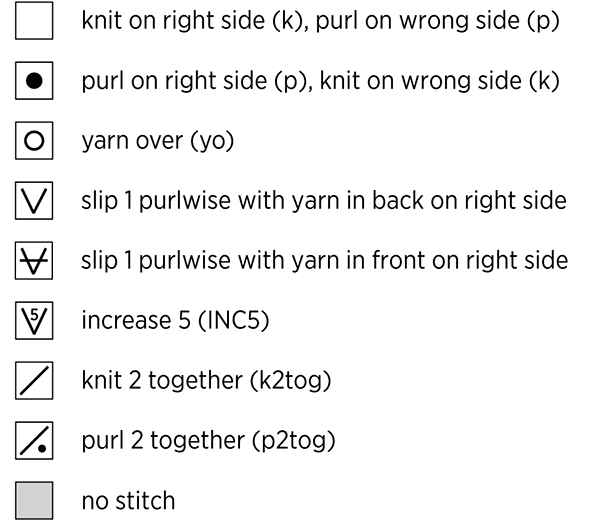Select the filled dot purl symbol
This screenshot has width=600, height=531.
coord(34,81)
